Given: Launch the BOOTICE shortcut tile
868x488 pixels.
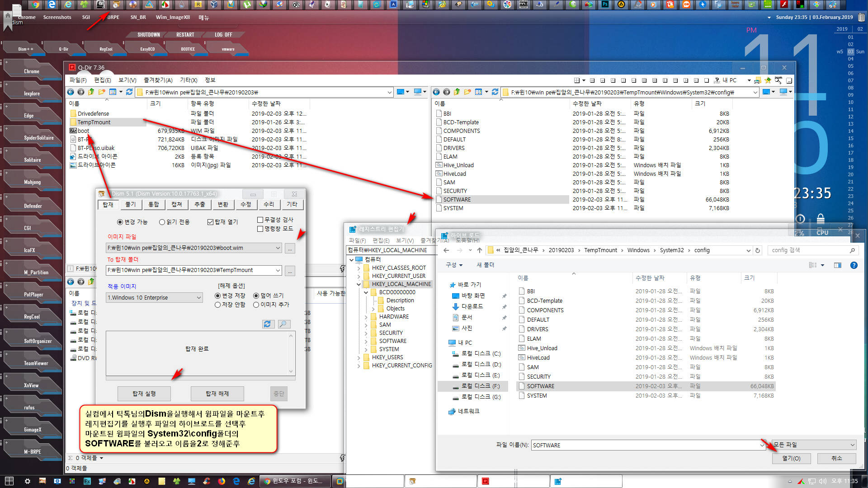Looking at the screenshot, I should point(188,49).
